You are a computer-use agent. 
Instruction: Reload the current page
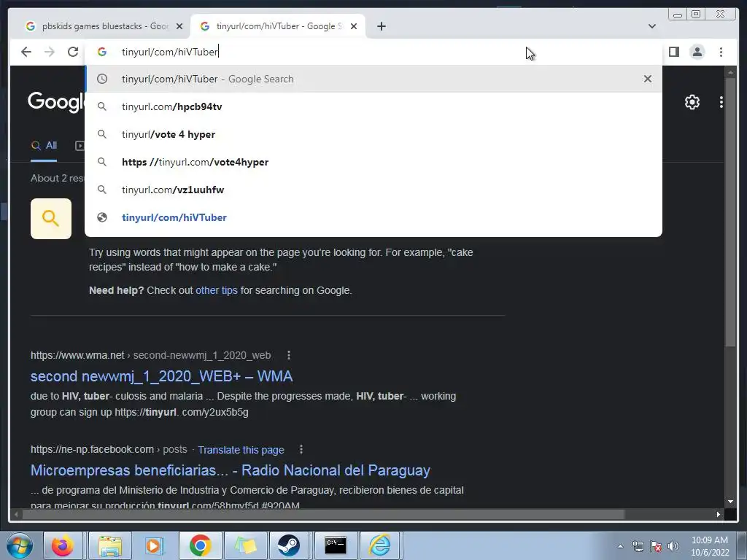73,52
